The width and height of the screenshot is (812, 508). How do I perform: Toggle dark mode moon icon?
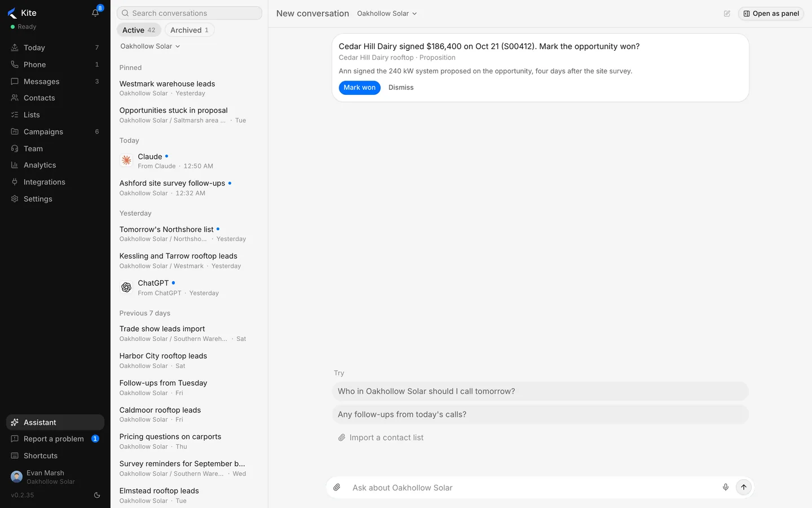[x=97, y=495]
